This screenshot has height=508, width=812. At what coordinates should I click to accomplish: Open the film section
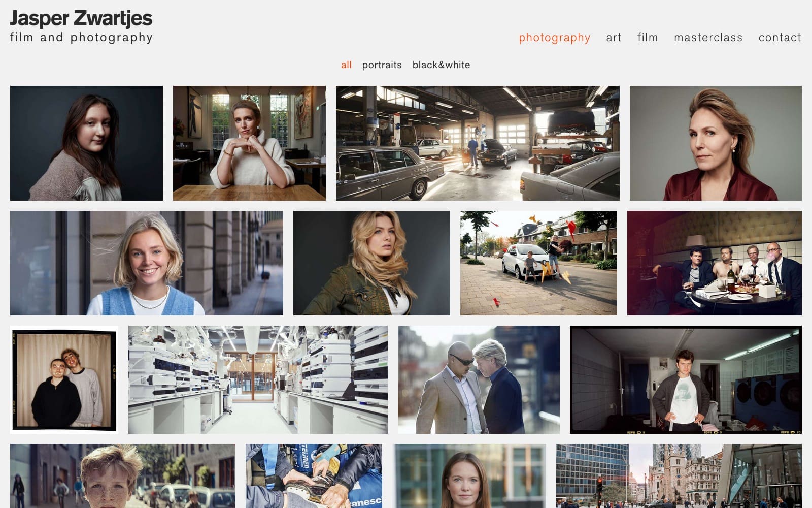pyautogui.click(x=648, y=38)
